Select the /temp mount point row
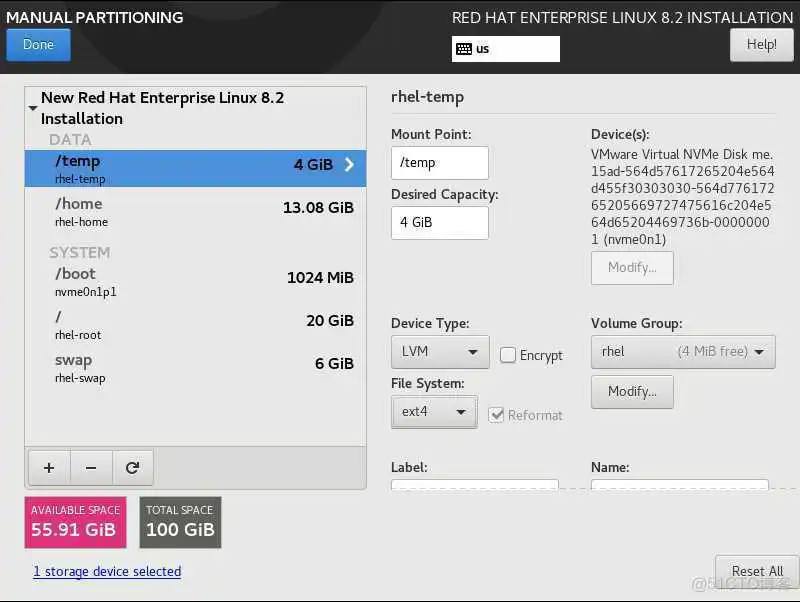The width and height of the screenshot is (800, 602). pos(195,168)
